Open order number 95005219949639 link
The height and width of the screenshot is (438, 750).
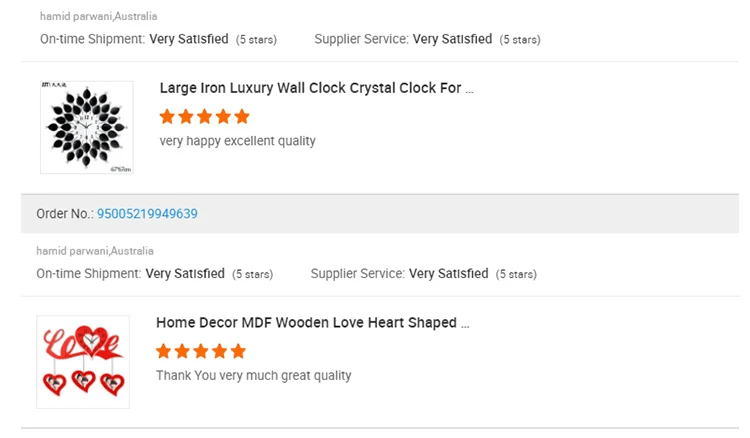pos(147,214)
